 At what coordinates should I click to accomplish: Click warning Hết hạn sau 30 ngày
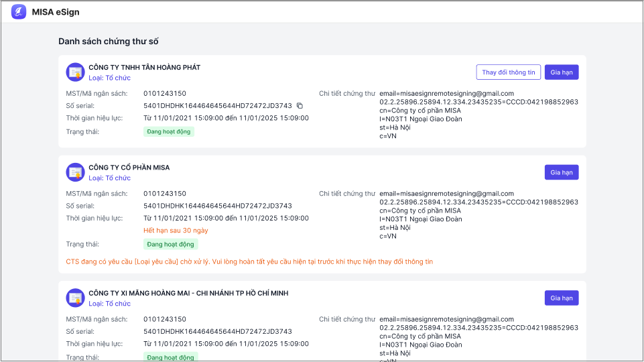coord(176,231)
